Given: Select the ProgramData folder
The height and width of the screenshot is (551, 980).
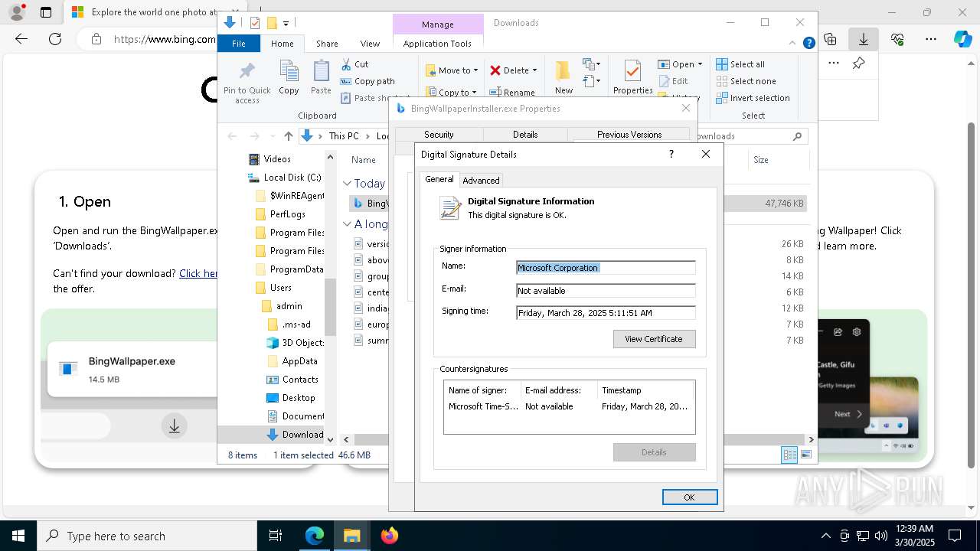Looking at the screenshot, I should [289, 269].
